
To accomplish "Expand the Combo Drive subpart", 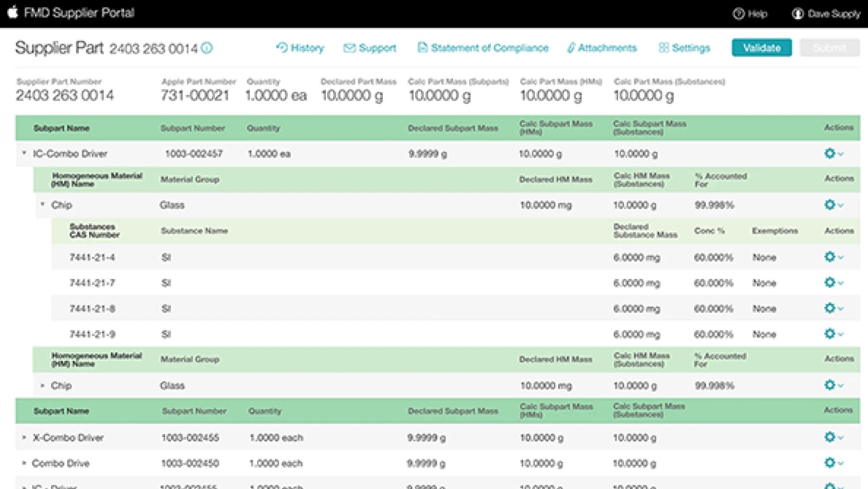I will 24,463.
